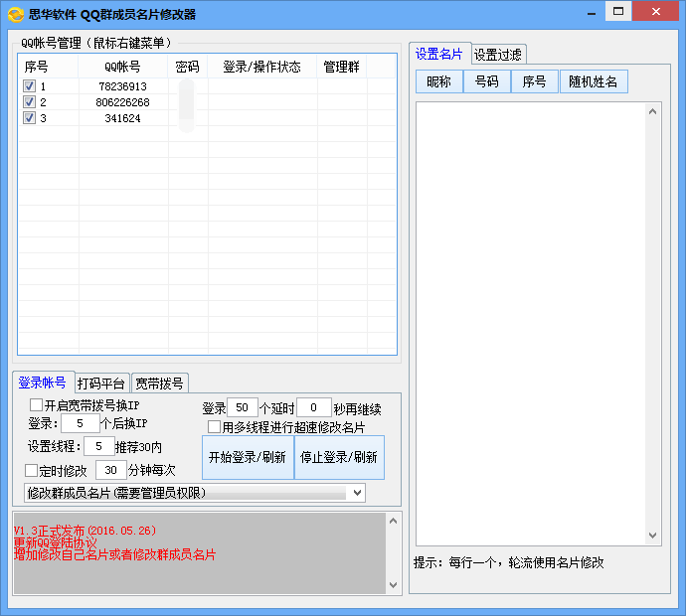Click the changelog scroll up arrow
Screen dimensions: 686x616
393,521
